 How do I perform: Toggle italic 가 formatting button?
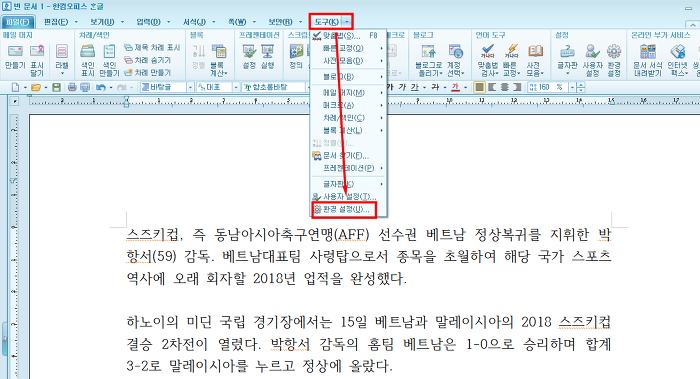coord(402,87)
